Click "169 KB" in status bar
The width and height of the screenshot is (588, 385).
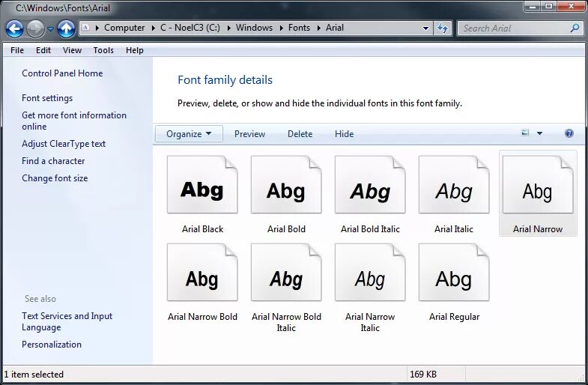pyautogui.click(x=423, y=374)
